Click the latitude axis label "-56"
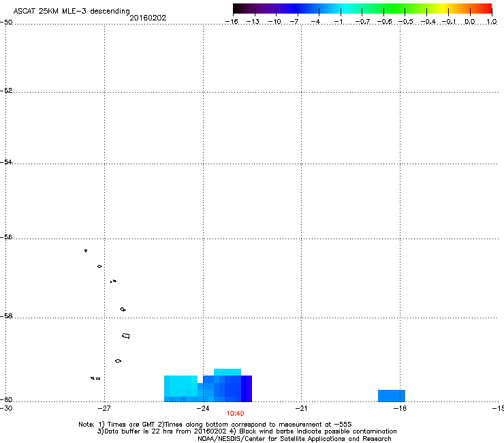Image resolution: width=504 pixels, height=443 pixels. pyautogui.click(x=6, y=236)
